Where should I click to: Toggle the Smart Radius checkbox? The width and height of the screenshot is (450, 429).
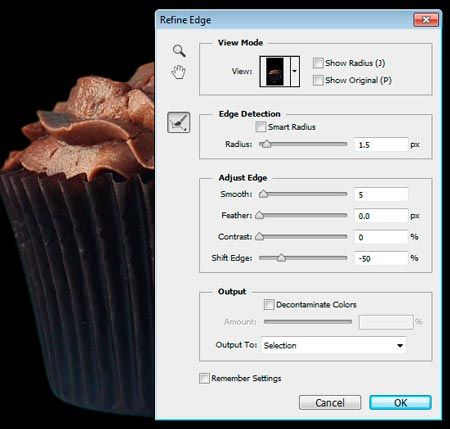coord(261,127)
